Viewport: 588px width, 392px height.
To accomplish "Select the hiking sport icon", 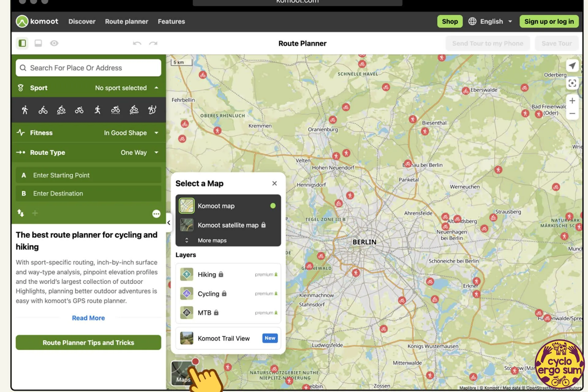I will pyautogui.click(x=25, y=110).
